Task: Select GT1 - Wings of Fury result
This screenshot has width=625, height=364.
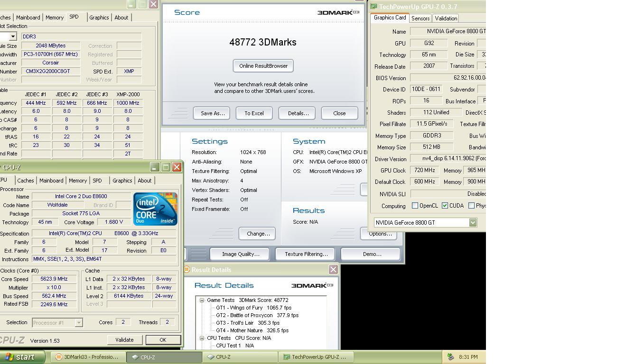Action: click(x=253, y=308)
